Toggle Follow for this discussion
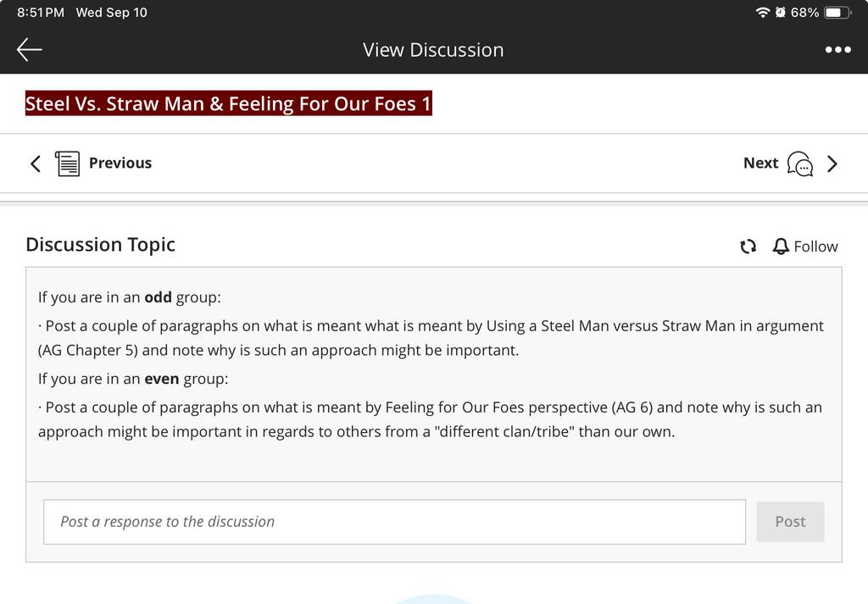This screenshot has height=604, width=868. pyautogui.click(x=805, y=247)
